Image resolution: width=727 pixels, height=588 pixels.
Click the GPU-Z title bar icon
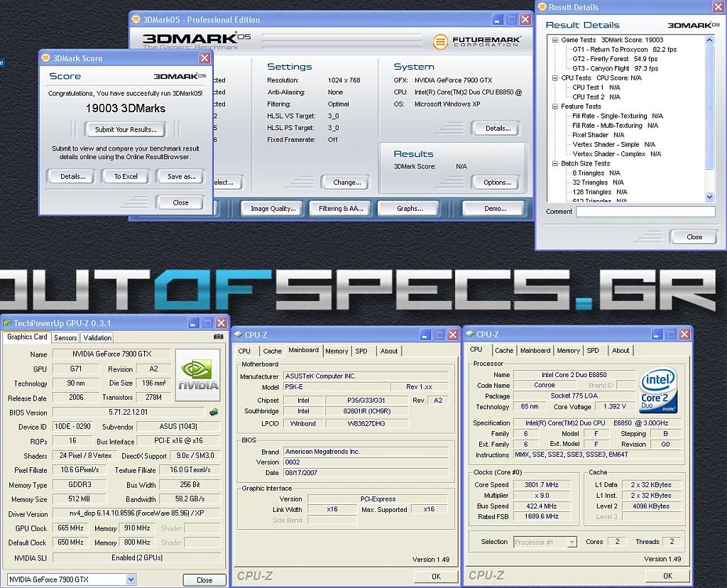[x=6, y=322]
